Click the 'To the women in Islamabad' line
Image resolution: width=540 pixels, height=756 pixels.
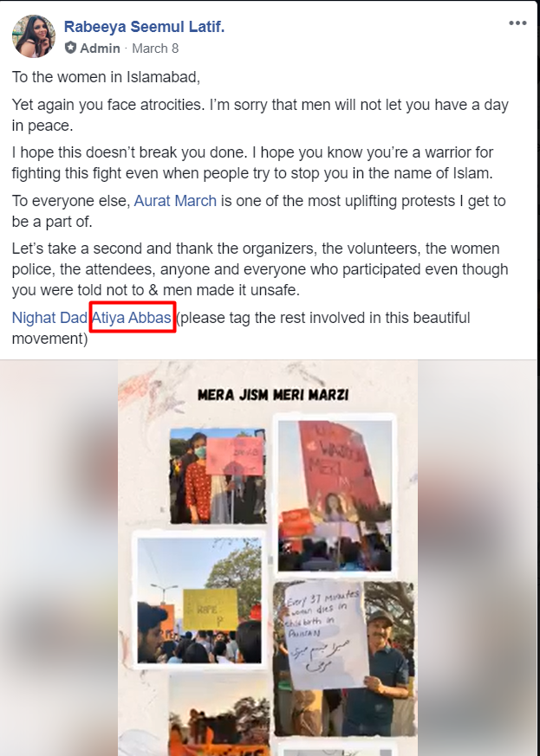coord(106,77)
